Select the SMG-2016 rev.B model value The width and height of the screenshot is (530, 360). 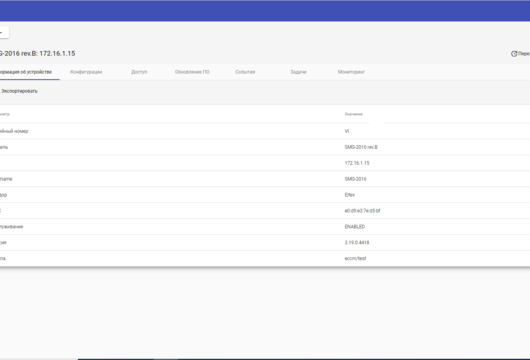tap(361, 147)
